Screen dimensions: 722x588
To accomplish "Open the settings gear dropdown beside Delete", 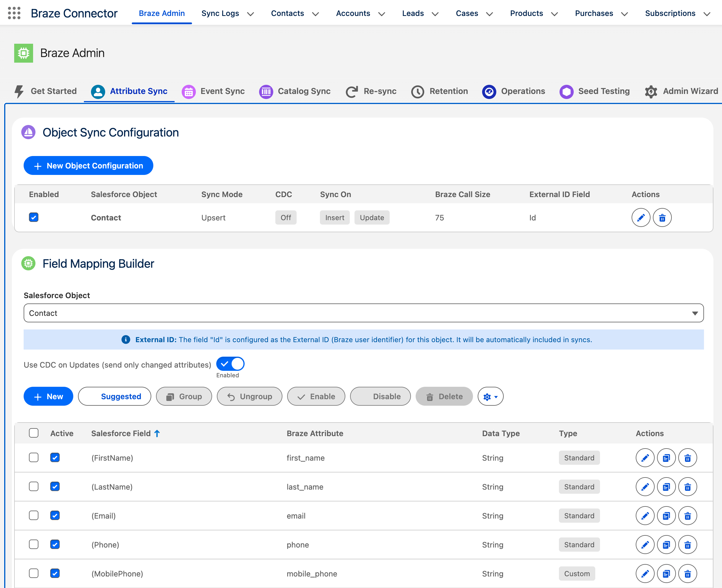I will click(490, 396).
